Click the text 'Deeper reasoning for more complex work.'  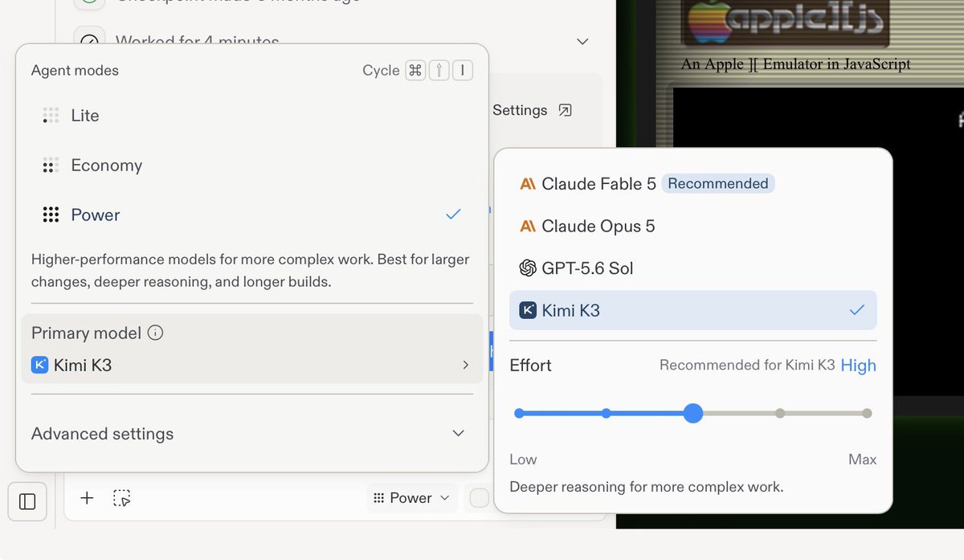click(647, 487)
